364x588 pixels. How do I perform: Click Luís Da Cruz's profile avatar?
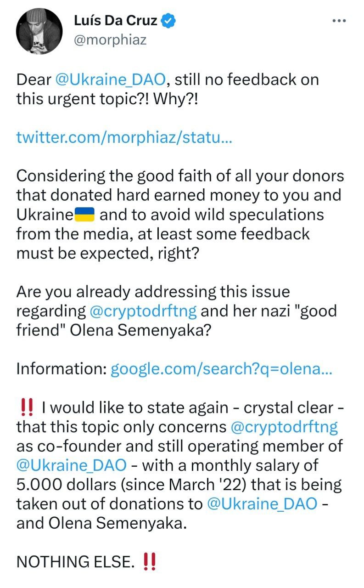(x=39, y=31)
